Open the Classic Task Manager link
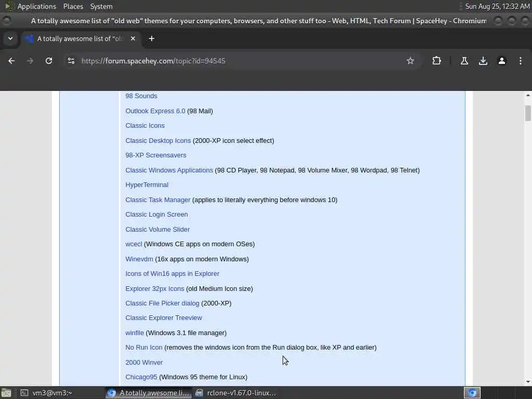 [x=158, y=200]
